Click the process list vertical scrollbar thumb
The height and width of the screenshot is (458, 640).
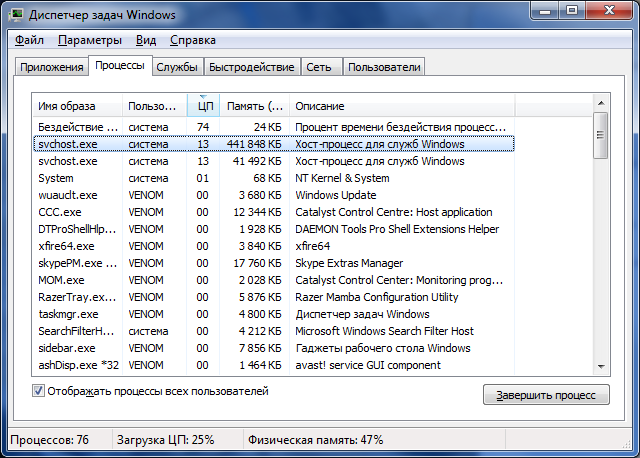pos(601,135)
